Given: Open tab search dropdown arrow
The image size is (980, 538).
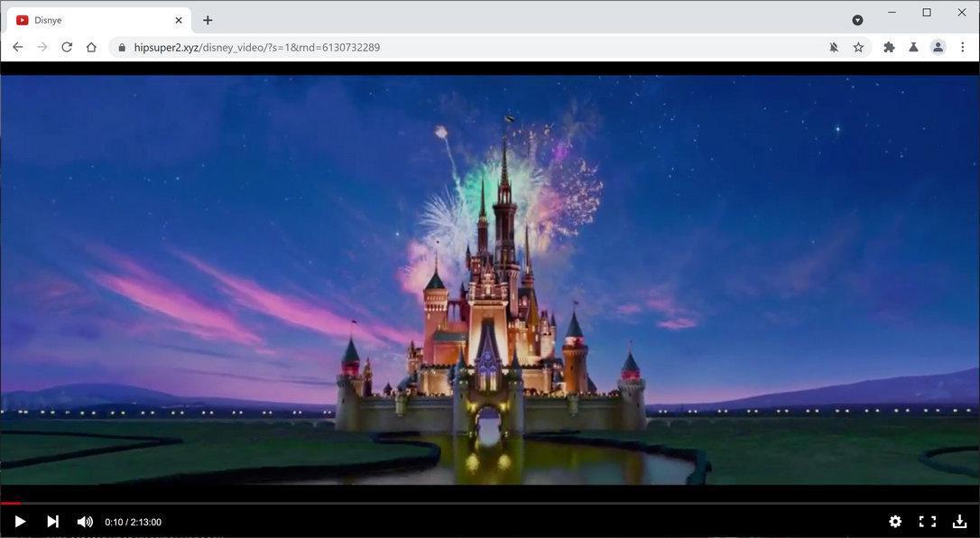Looking at the screenshot, I should point(857,20).
